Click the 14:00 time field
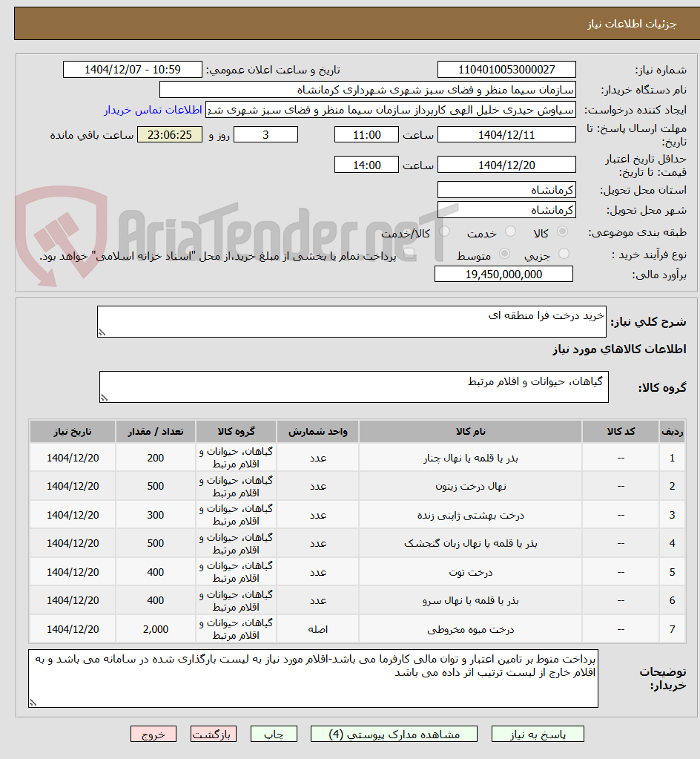Screen dimensions: 700x759 [x=367, y=165]
